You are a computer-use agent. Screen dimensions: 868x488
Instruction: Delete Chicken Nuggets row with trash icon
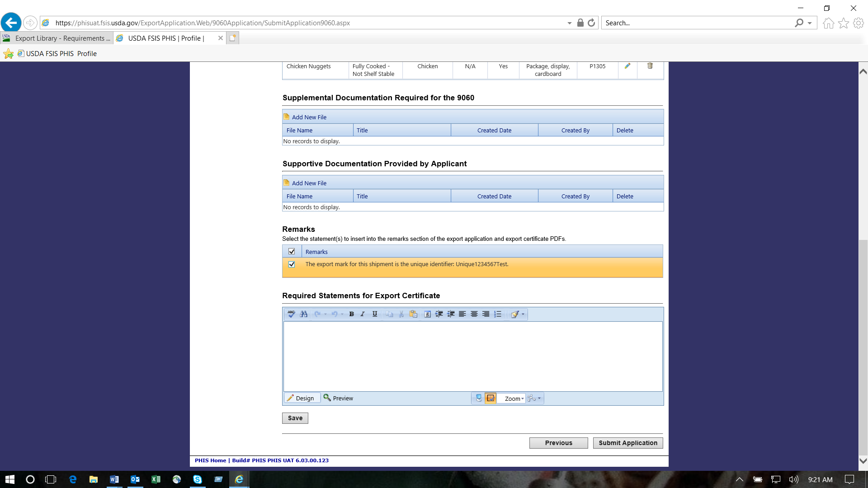(x=650, y=66)
